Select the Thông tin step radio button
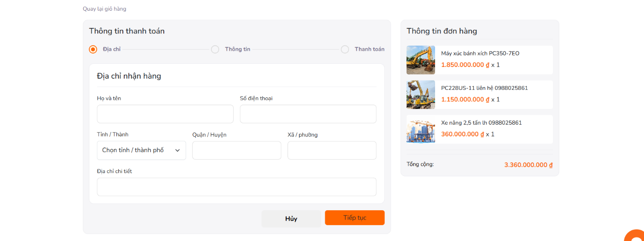644x241 pixels. coord(215,49)
